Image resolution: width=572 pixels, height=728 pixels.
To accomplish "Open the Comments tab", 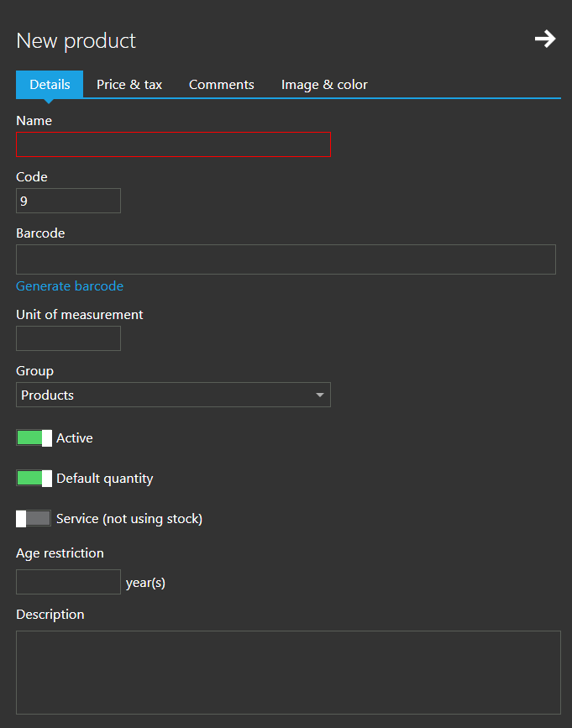I will [222, 85].
